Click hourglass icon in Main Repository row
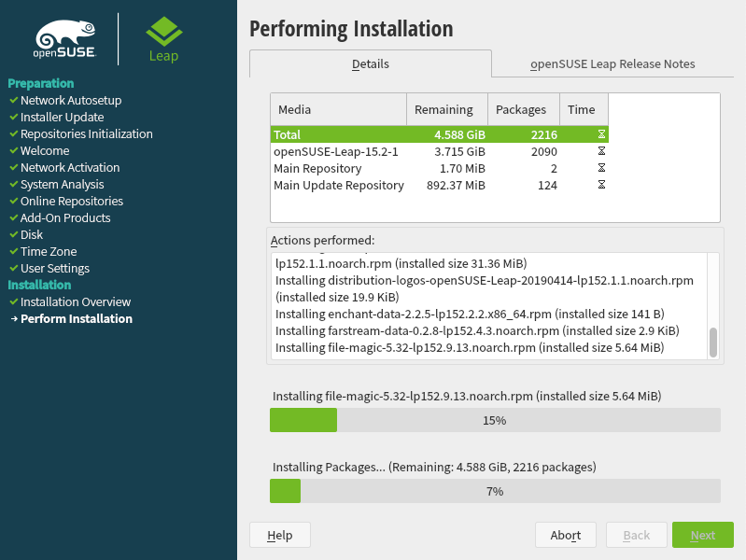The width and height of the screenshot is (746, 560). point(601,168)
